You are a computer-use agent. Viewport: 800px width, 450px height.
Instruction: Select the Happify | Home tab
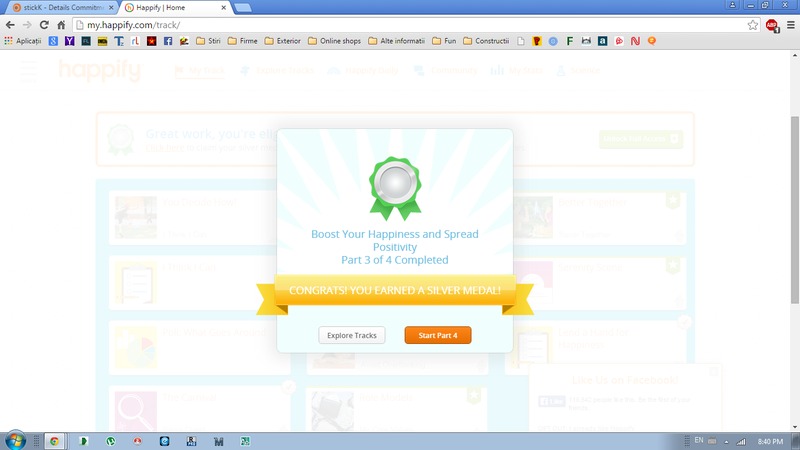171,8
